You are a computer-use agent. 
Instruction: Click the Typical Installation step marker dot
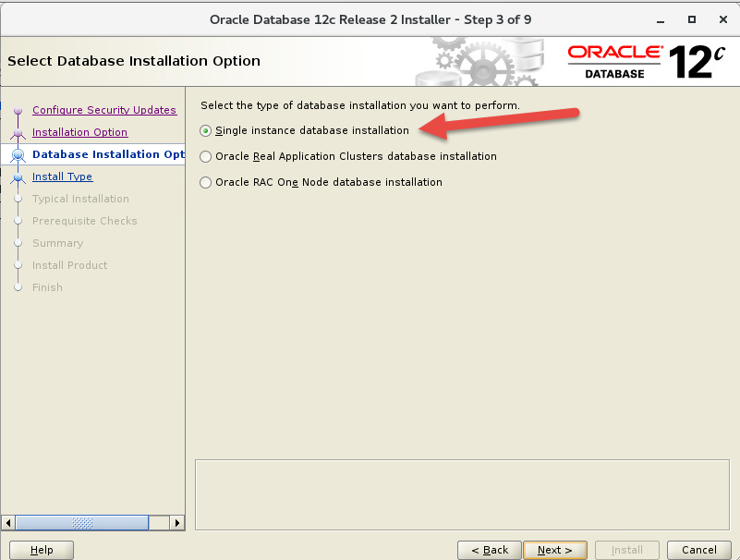tap(18, 199)
